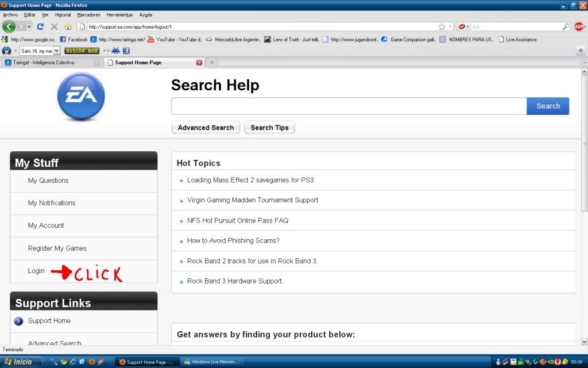Switch to the Taringa! Inteligencia Colectiva tab
Screen dimensions: 588x368
click(51, 63)
